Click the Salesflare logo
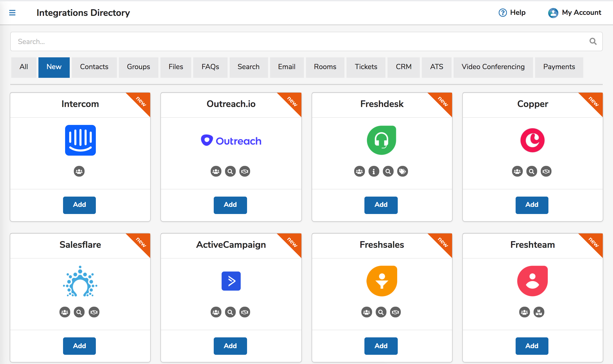 click(x=80, y=281)
